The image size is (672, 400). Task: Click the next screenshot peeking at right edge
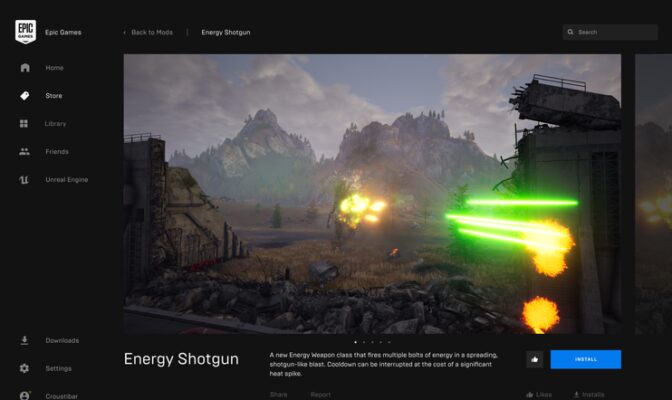click(654, 190)
